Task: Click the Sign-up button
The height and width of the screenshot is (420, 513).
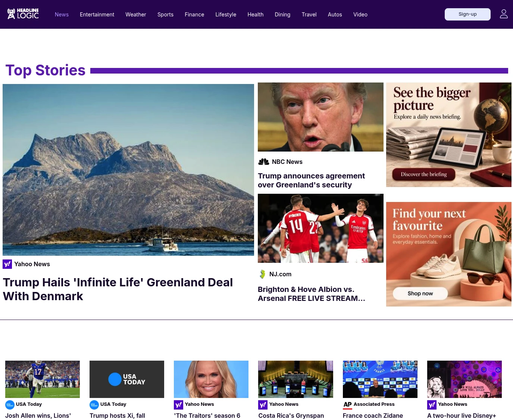Action: [x=467, y=14]
